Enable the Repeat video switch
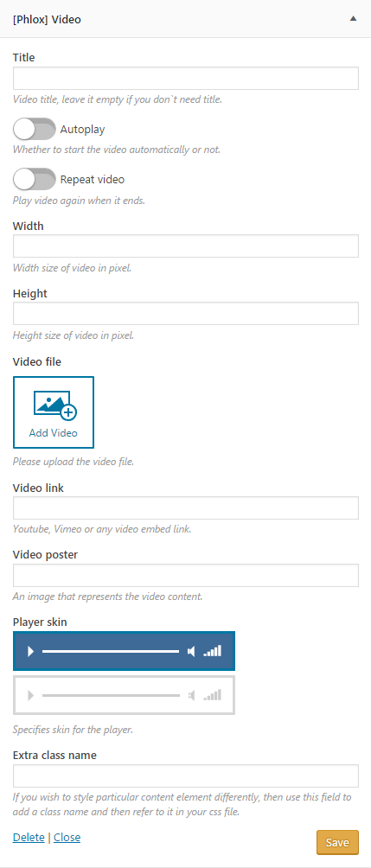The image size is (371, 868). tap(35, 179)
